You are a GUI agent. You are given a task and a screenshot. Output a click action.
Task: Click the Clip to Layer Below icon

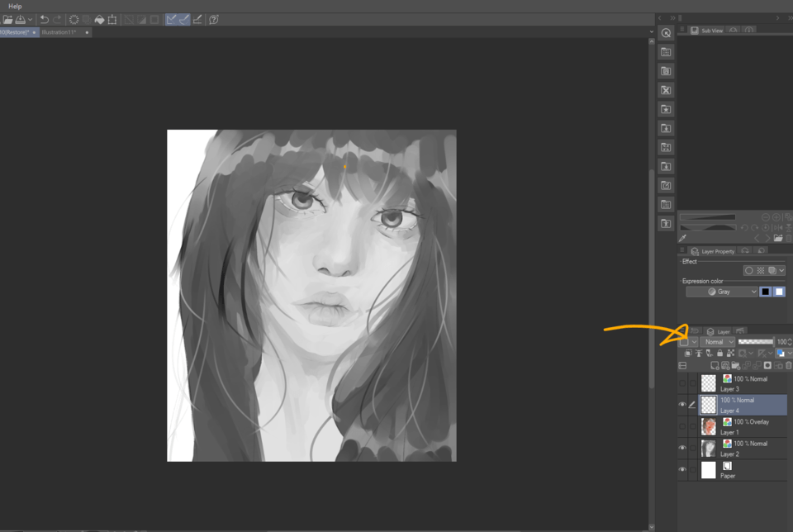tap(688, 353)
